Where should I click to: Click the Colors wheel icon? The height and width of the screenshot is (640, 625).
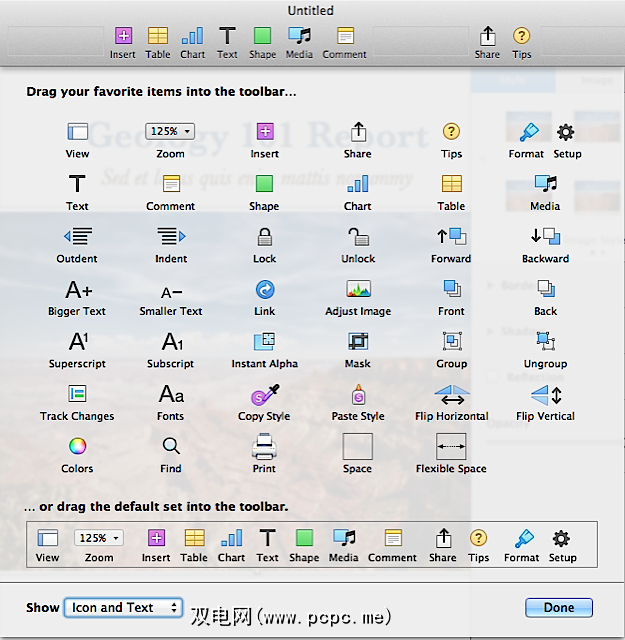click(77, 446)
